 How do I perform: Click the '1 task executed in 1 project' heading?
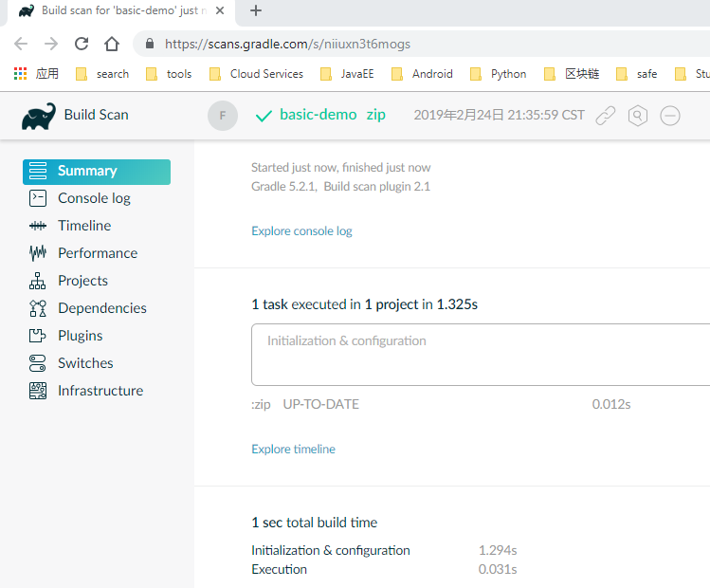(365, 304)
